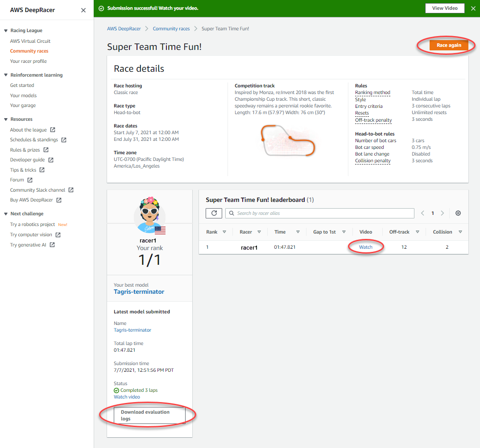Open the Forum external link
The height and width of the screenshot is (448, 480).
[x=17, y=180]
